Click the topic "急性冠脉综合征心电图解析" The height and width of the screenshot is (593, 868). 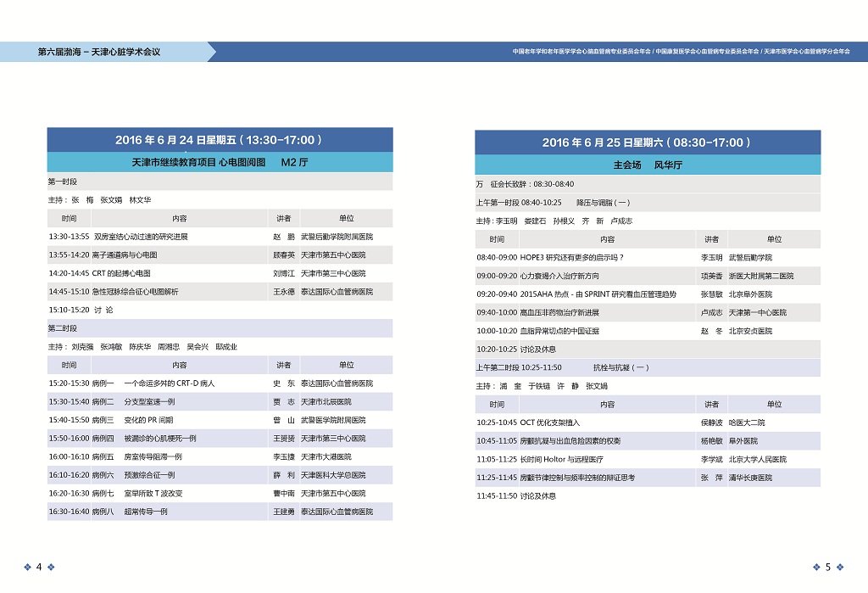(135, 292)
